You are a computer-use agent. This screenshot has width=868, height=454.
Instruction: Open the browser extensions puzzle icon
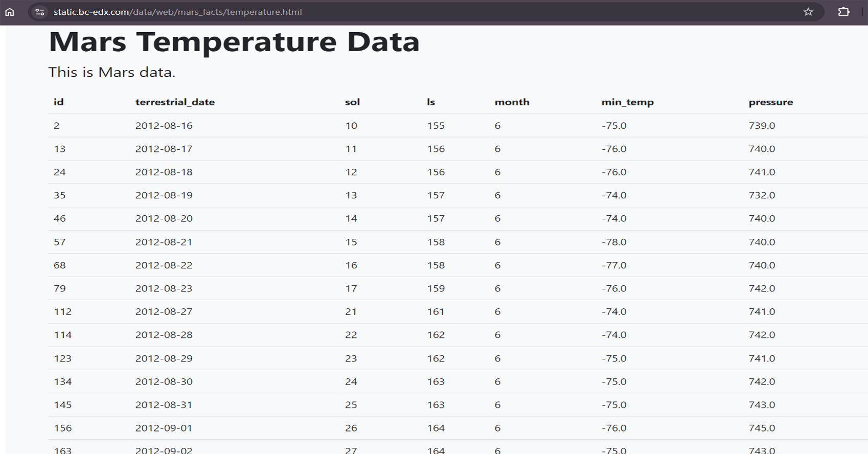[843, 12]
